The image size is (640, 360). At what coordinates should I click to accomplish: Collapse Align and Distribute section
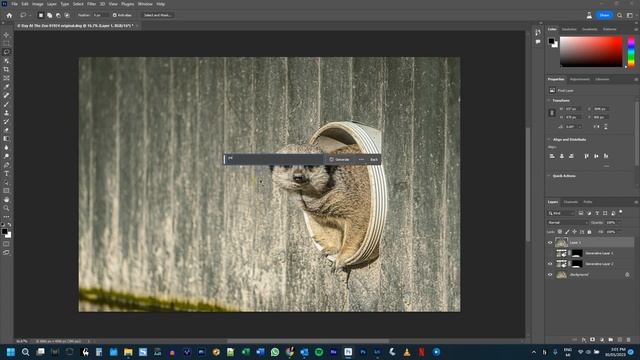549,140
